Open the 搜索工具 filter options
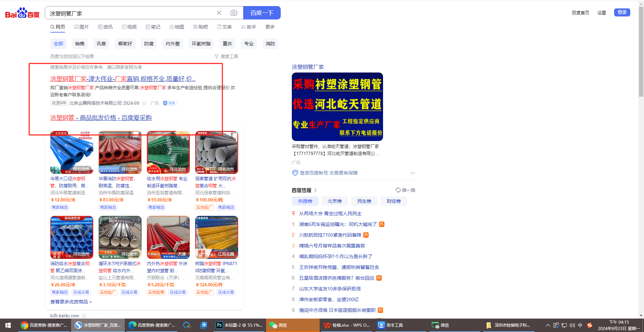 [226, 56]
